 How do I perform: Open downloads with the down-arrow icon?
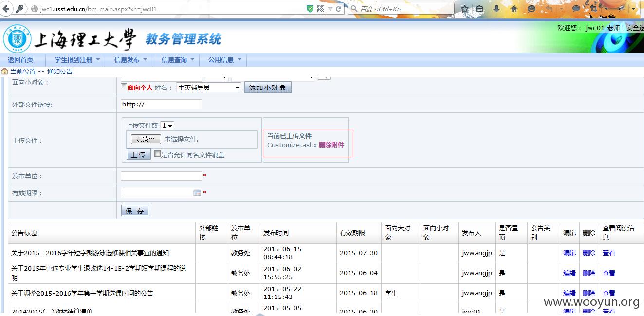click(x=497, y=9)
